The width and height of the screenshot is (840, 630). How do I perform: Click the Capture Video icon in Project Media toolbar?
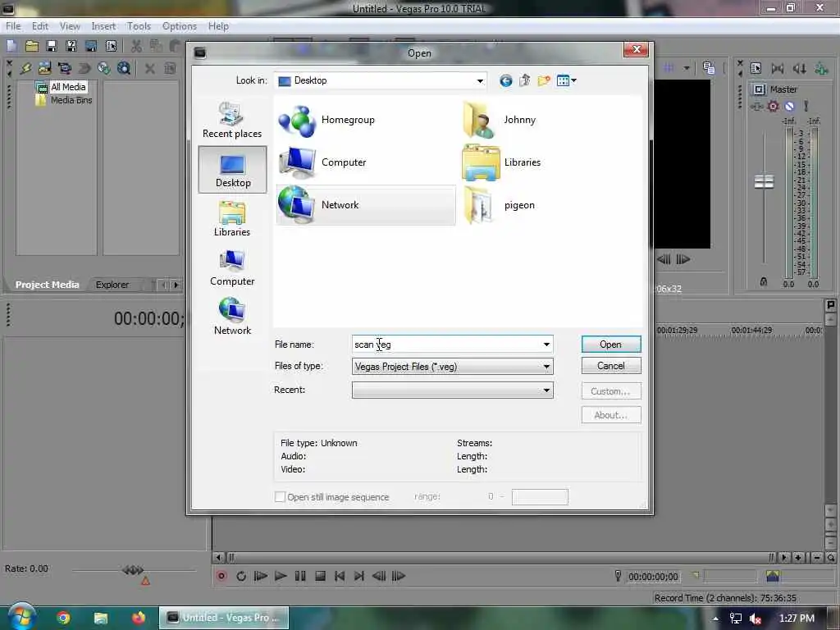pyautogui.click(x=64, y=68)
